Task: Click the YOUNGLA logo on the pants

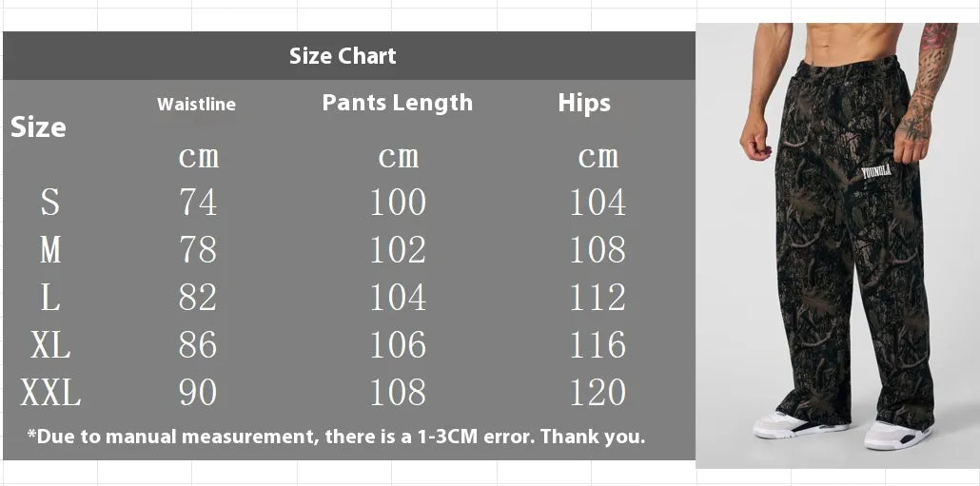Action: click(x=878, y=172)
